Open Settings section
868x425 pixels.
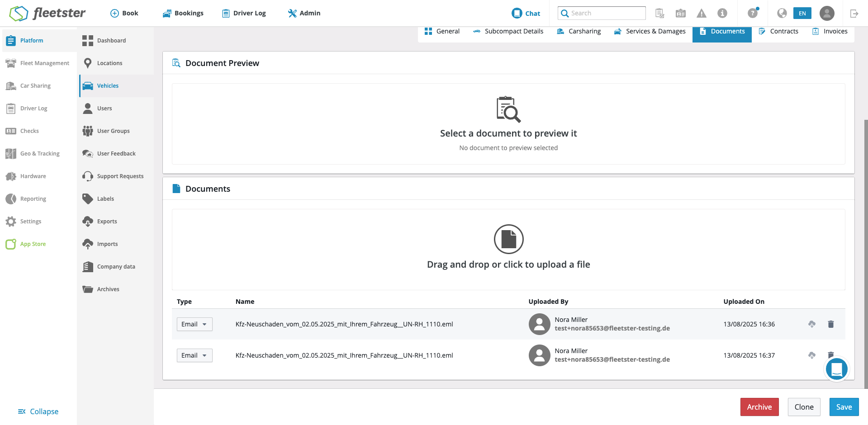39,222
